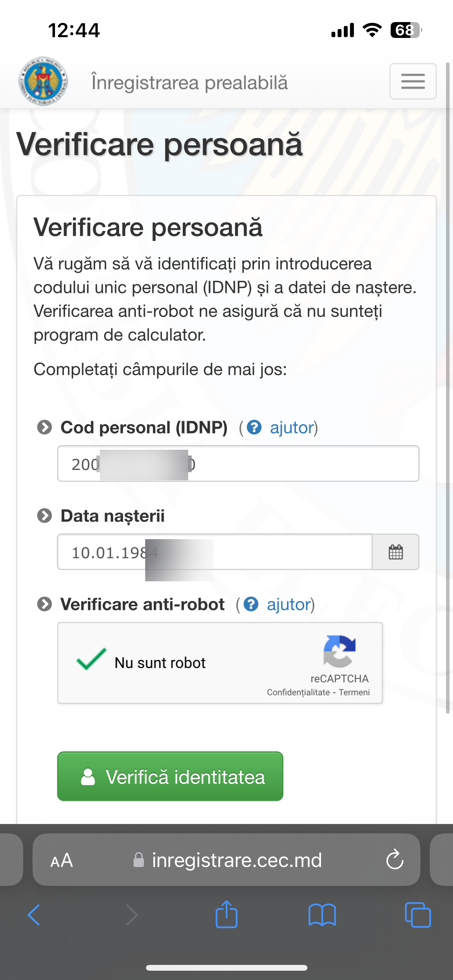Open the Safari share sheet icon
453x980 pixels.
[226, 914]
